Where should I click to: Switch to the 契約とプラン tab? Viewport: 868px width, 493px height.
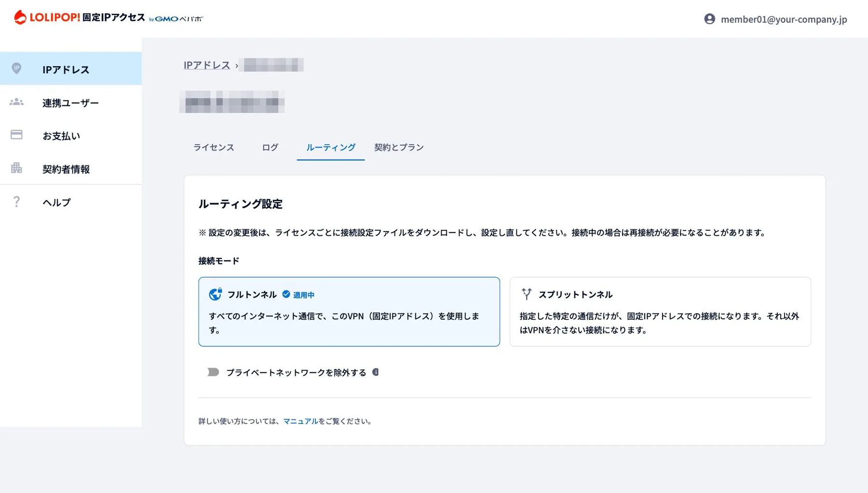tap(399, 147)
